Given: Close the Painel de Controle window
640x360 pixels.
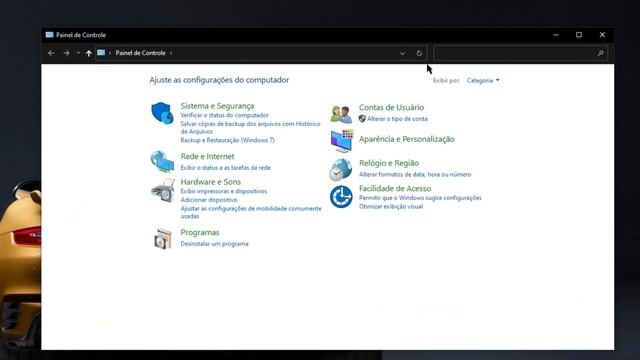Looking at the screenshot, I should pyautogui.click(x=602, y=35).
